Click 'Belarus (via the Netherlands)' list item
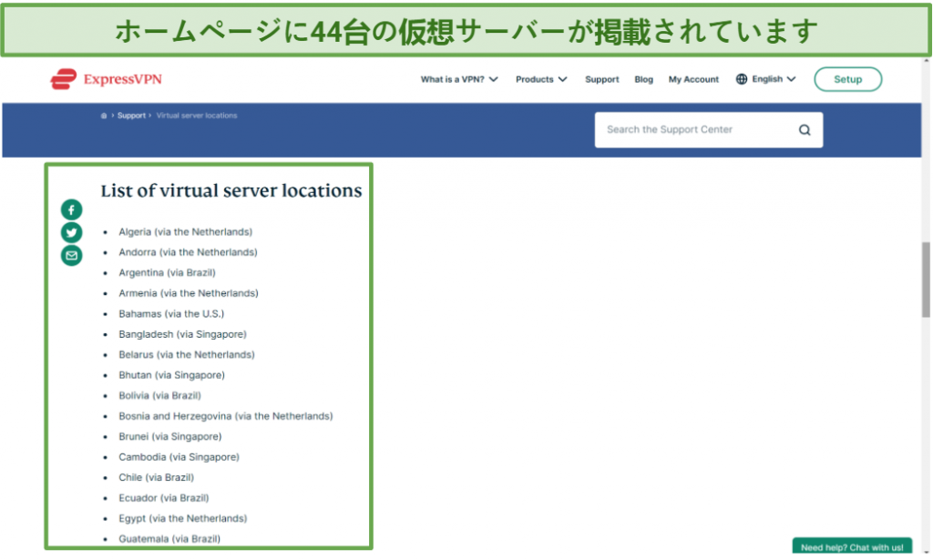This screenshot has width=933, height=560. [186, 355]
